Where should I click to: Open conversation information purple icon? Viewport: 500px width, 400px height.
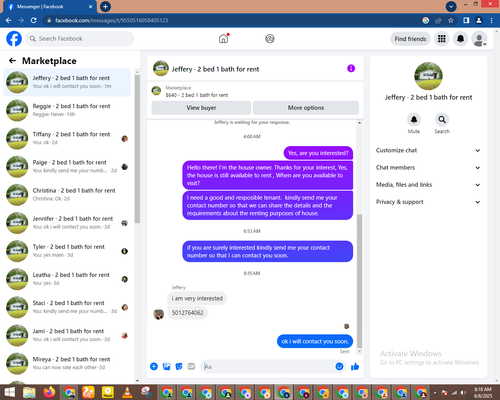351,68
